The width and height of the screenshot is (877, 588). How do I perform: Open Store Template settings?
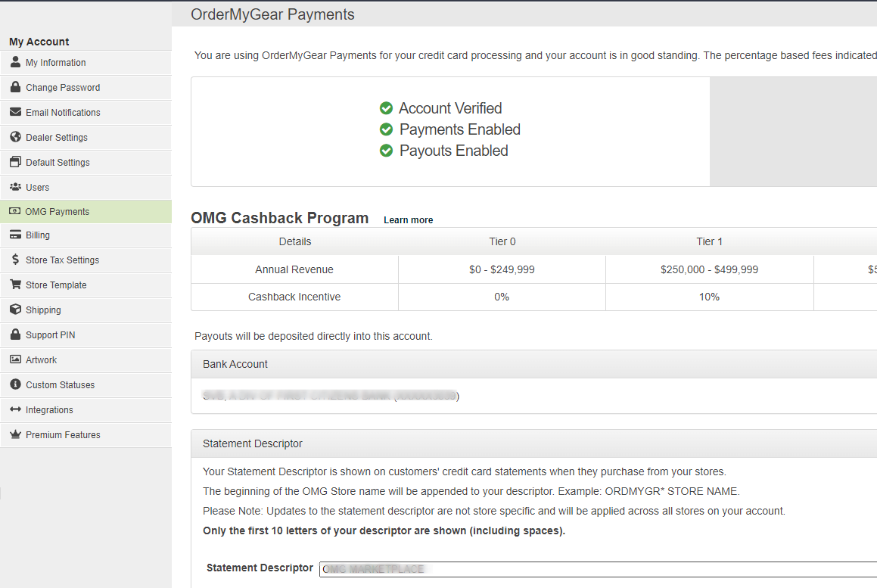[x=86, y=285]
